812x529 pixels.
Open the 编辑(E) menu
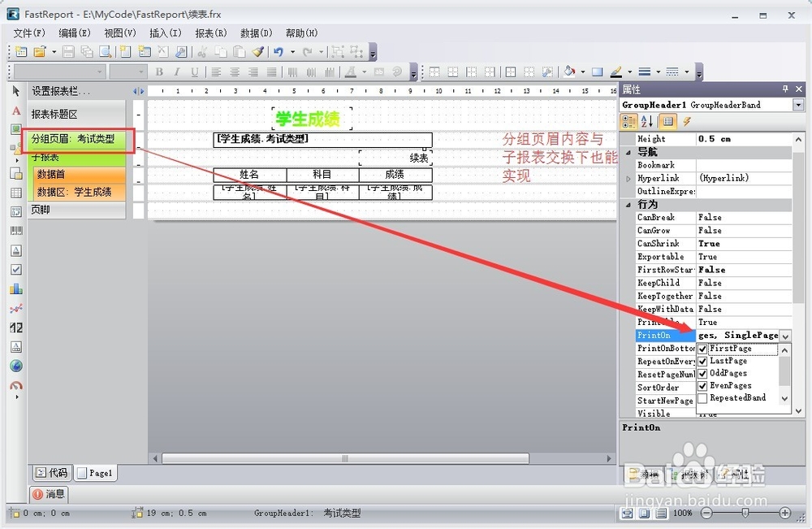coord(75,33)
